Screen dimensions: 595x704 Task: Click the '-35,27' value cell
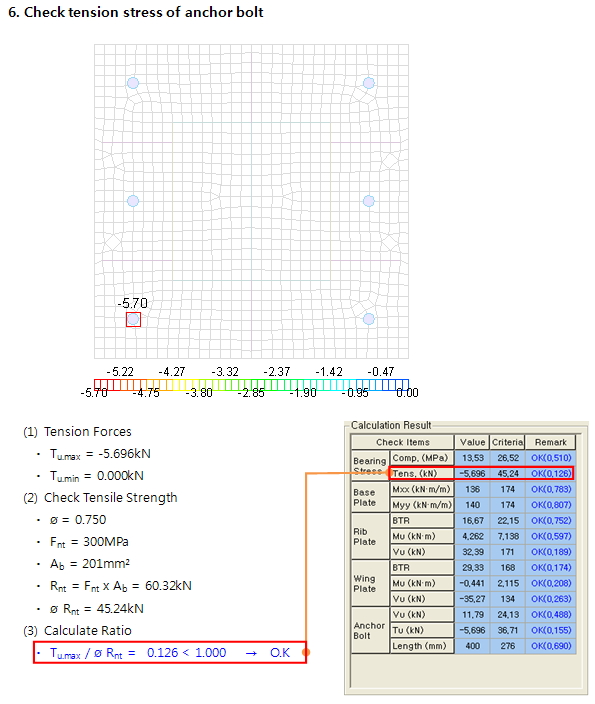(x=472, y=598)
